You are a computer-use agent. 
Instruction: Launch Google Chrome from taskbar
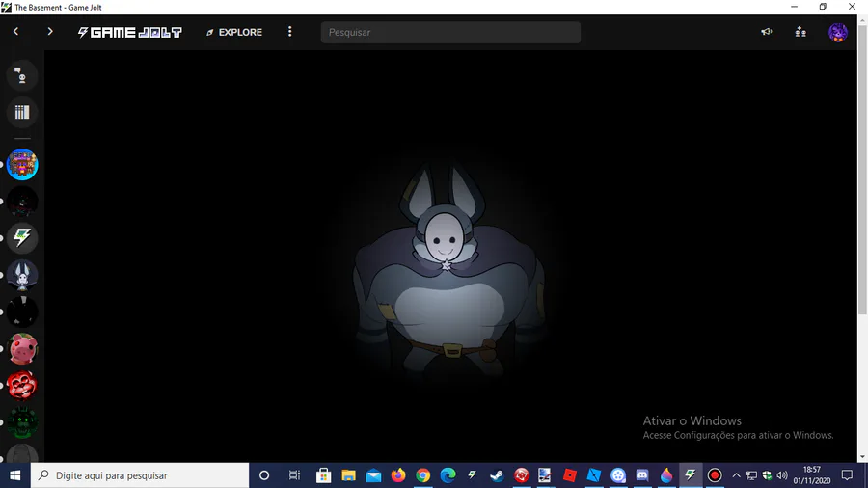pos(423,475)
